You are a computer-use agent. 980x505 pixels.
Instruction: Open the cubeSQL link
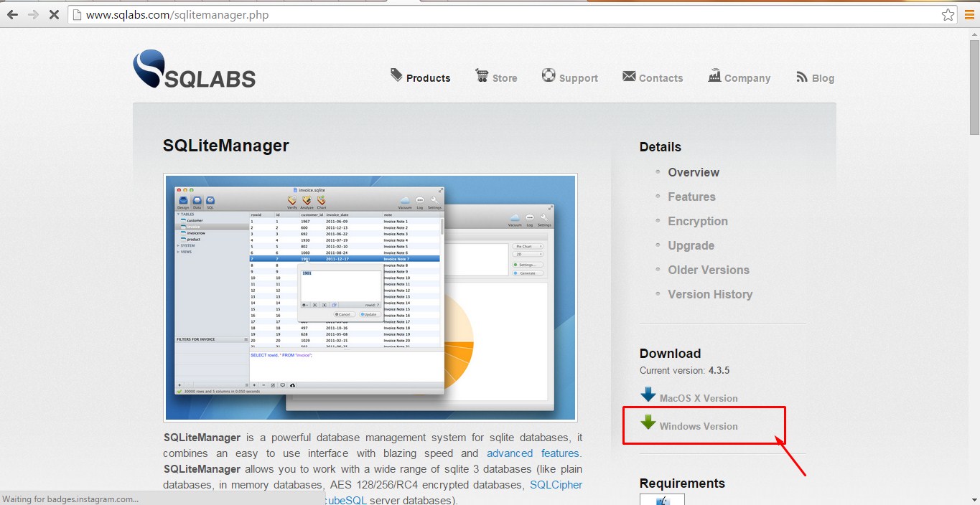click(346, 500)
